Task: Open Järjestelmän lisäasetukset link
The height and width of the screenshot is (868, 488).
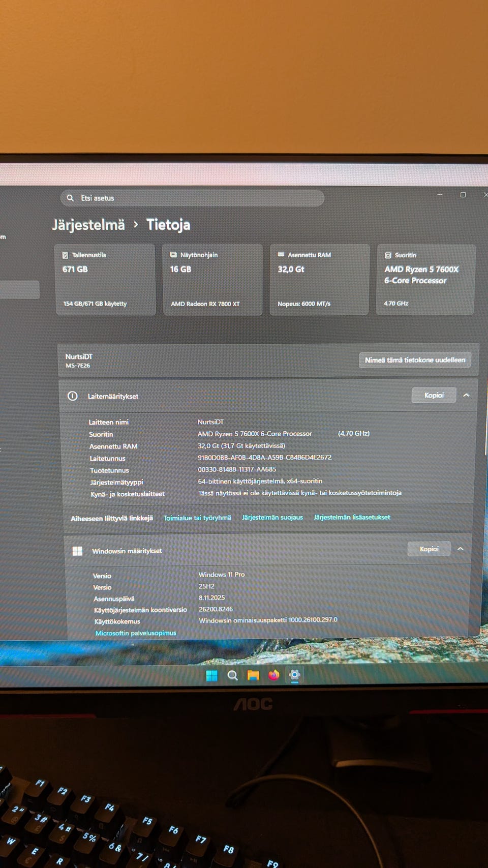Action: coord(352,517)
